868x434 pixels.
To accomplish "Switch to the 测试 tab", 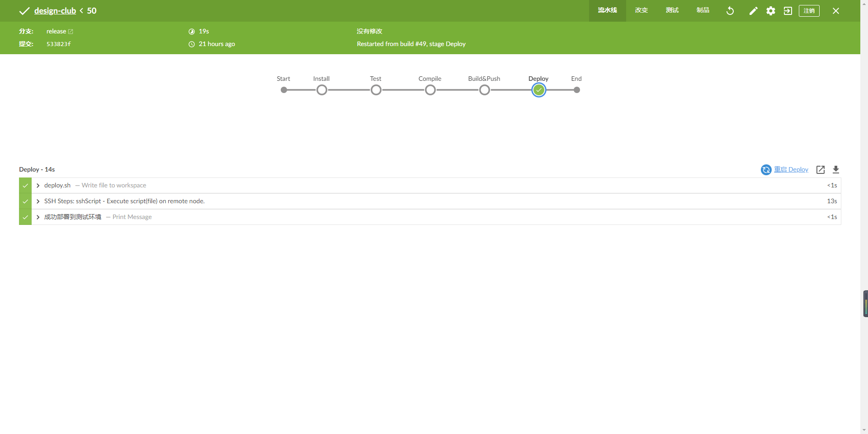I will (672, 10).
